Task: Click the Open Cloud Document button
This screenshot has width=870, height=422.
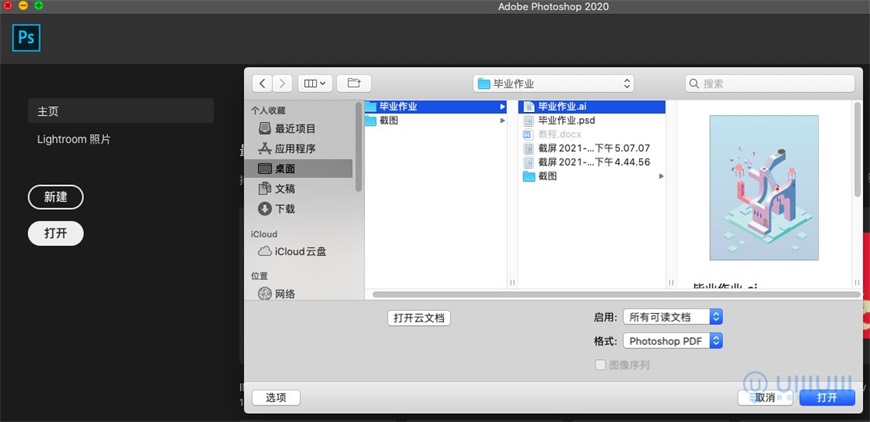Action: click(x=419, y=318)
